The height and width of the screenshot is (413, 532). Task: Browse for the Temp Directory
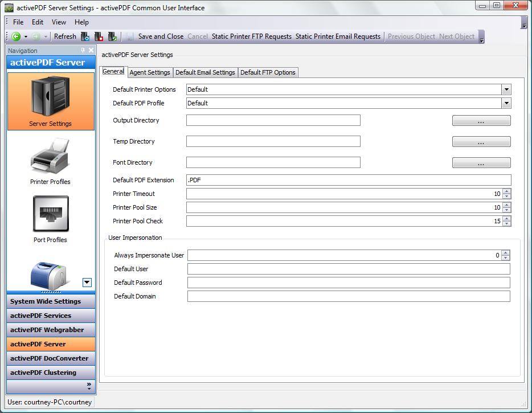point(481,141)
